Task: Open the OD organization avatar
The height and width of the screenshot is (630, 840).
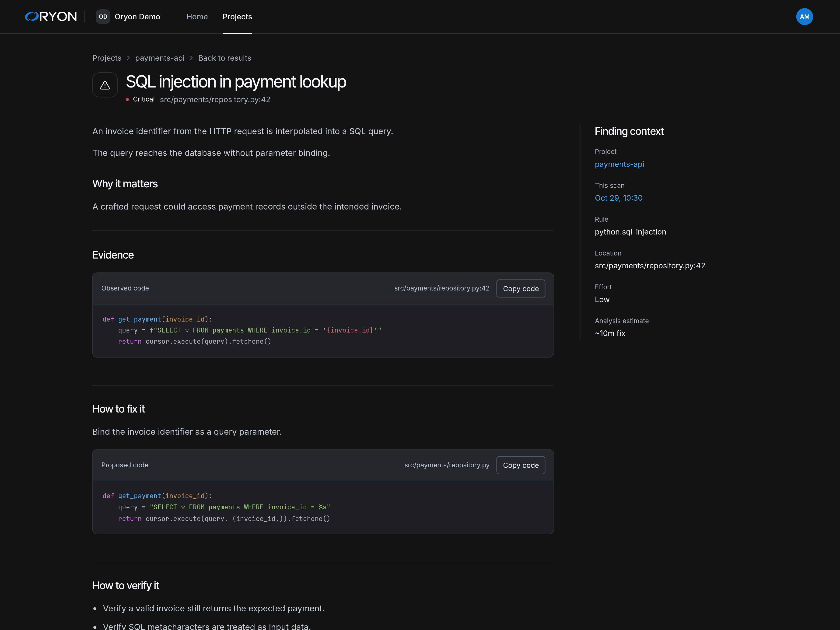Action: click(x=103, y=17)
